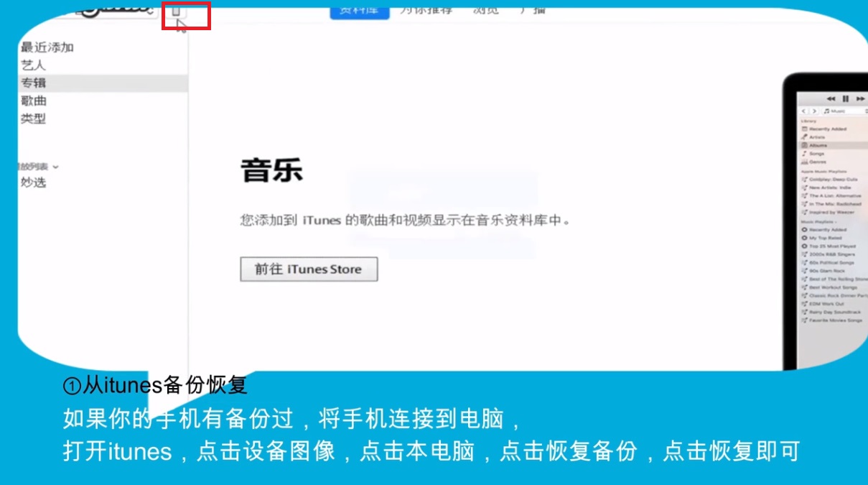The width and height of the screenshot is (868, 485).
Task: Click the 前往 iTunes Store button
Action: click(x=309, y=269)
